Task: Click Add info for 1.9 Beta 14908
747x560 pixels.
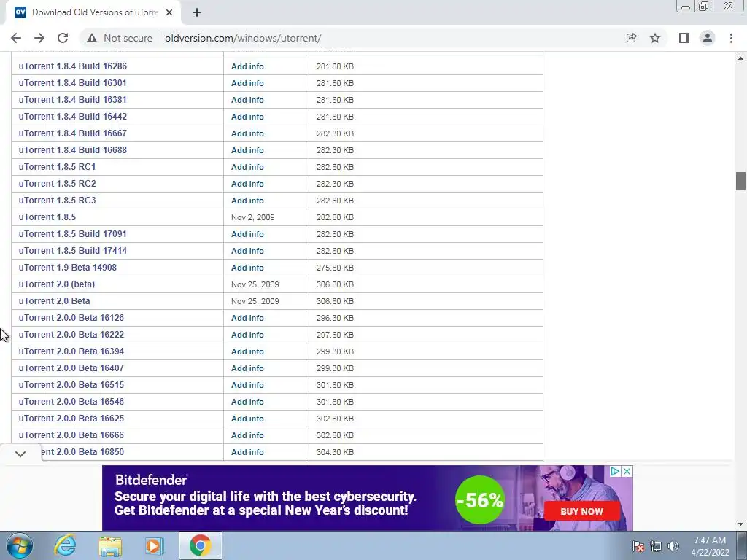Action: pos(247,268)
